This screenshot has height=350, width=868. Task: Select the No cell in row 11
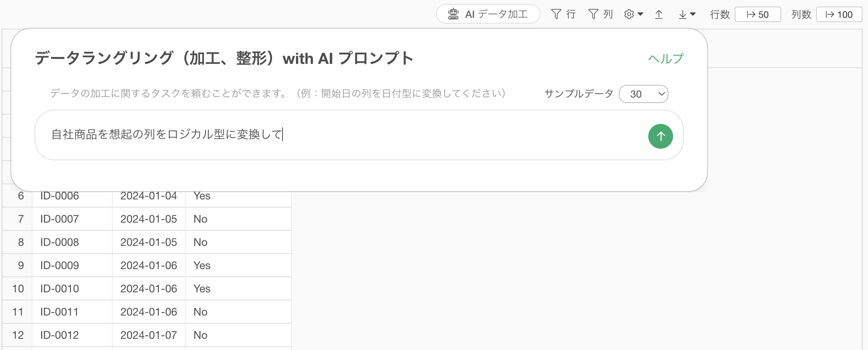[200, 312]
